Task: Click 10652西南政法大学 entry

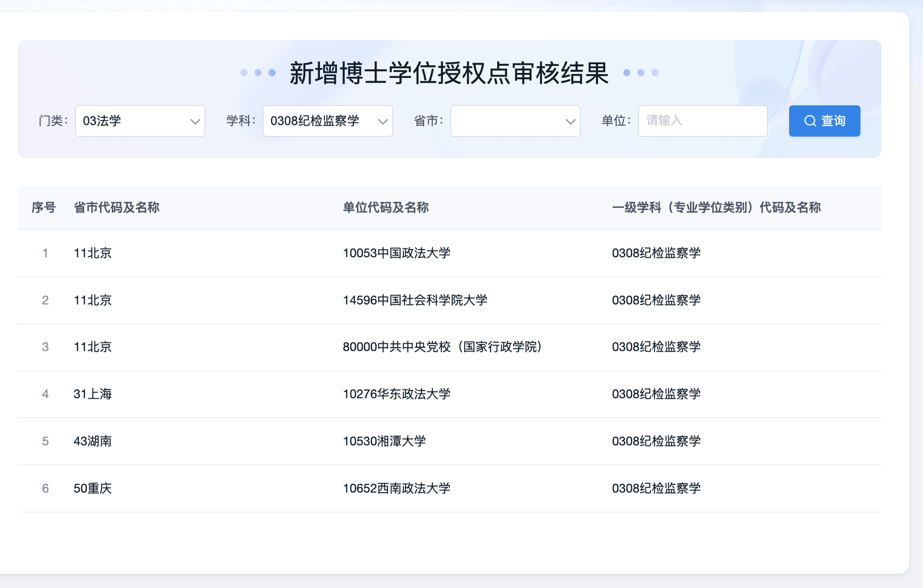Action: pos(396,488)
